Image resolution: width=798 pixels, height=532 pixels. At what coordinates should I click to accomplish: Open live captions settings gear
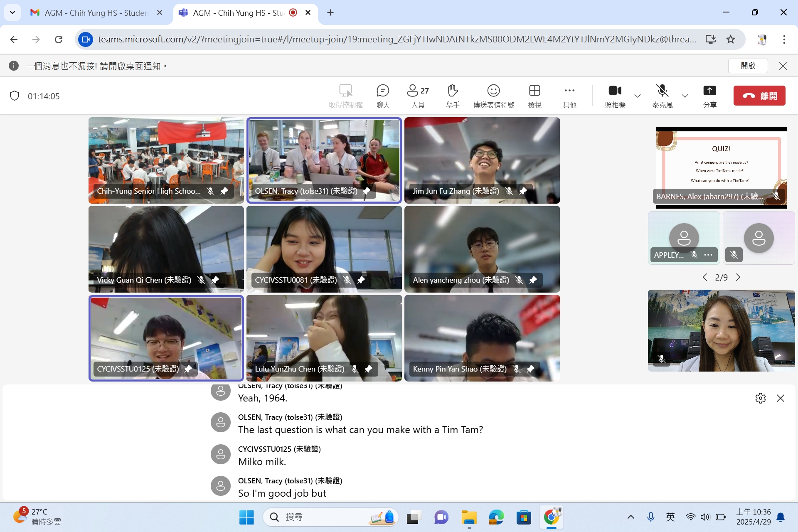761,398
